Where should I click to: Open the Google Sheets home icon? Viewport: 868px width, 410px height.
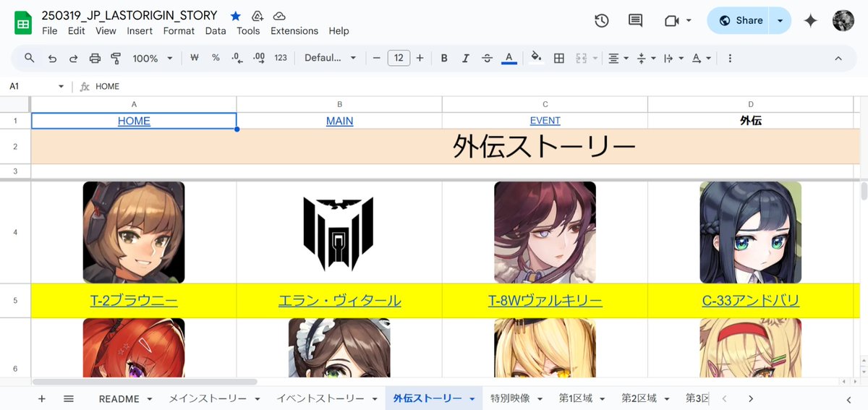23,22
